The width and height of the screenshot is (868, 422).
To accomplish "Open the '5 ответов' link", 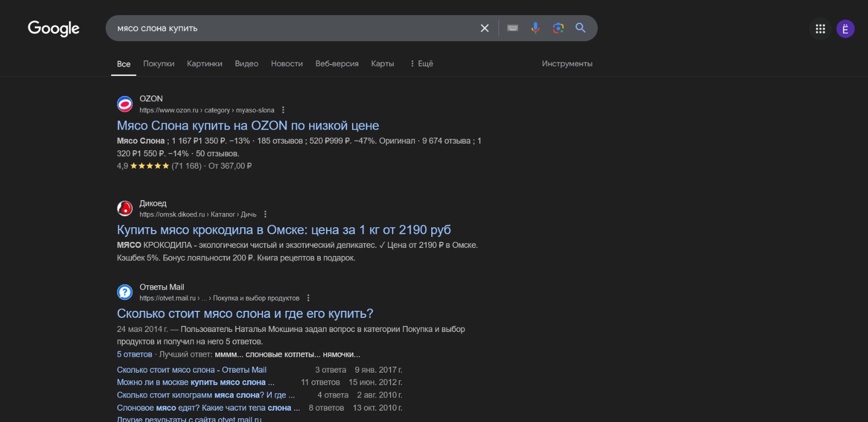I will coord(135,354).
